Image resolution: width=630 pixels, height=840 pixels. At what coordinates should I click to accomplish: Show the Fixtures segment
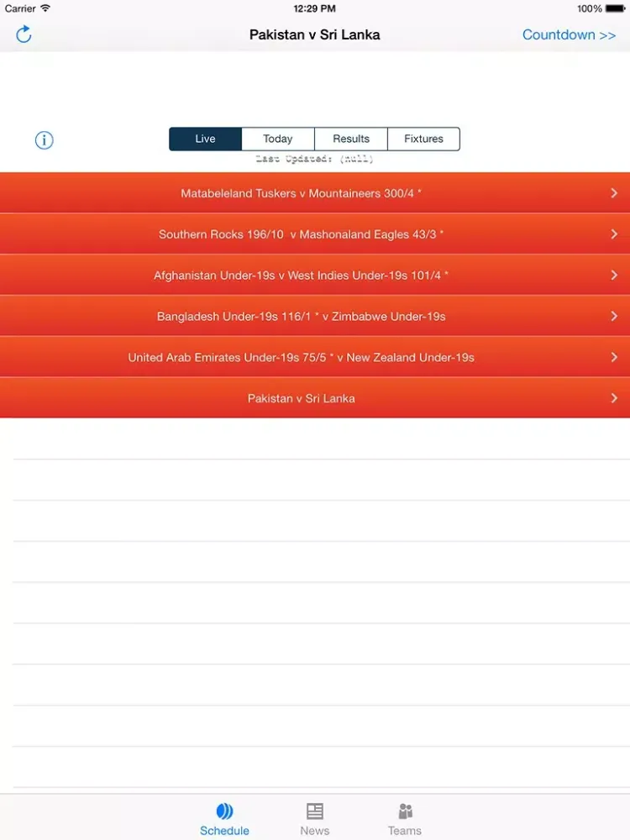point(423,139)
